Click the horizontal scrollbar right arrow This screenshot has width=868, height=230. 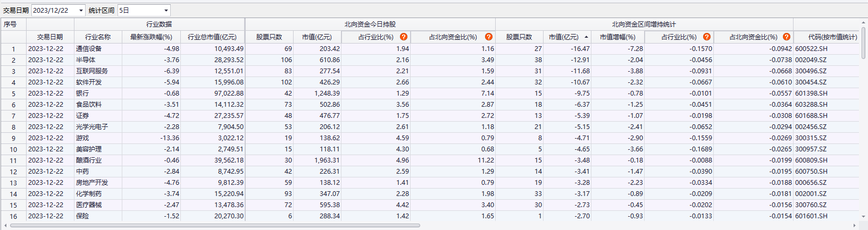pos(855,225)
